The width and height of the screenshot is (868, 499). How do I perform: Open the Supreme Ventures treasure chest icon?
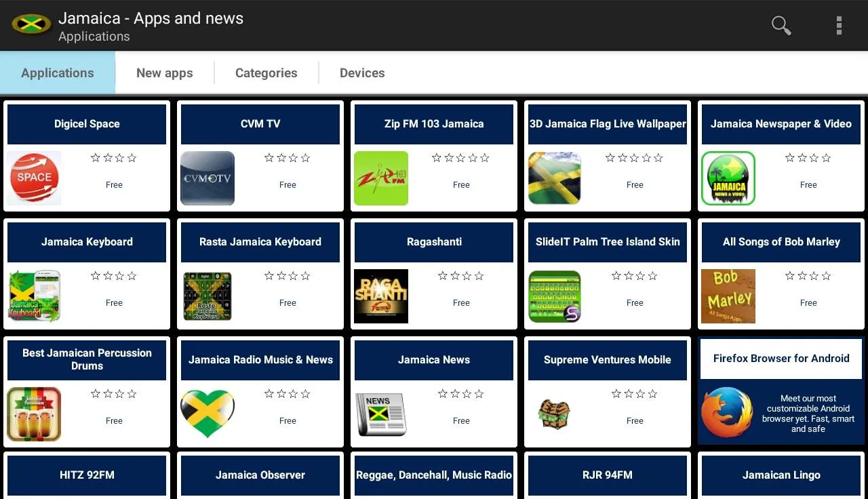pos(555,414)
